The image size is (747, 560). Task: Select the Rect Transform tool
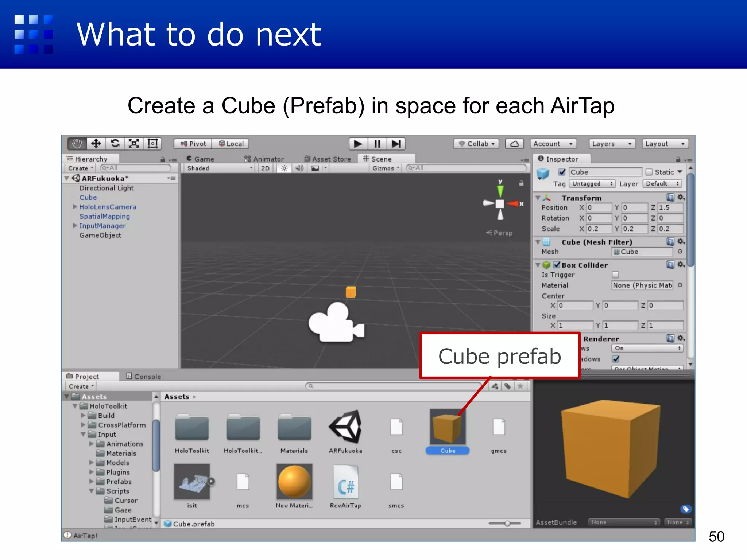152,144
